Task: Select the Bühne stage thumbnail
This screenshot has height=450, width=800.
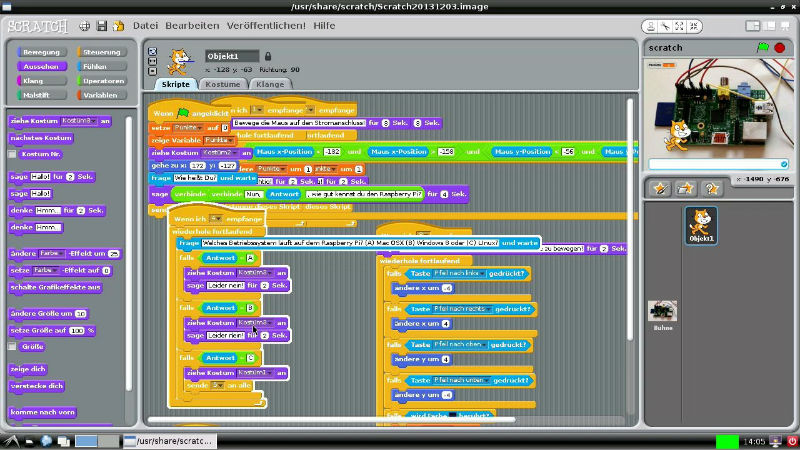Action: click(663, 315)
